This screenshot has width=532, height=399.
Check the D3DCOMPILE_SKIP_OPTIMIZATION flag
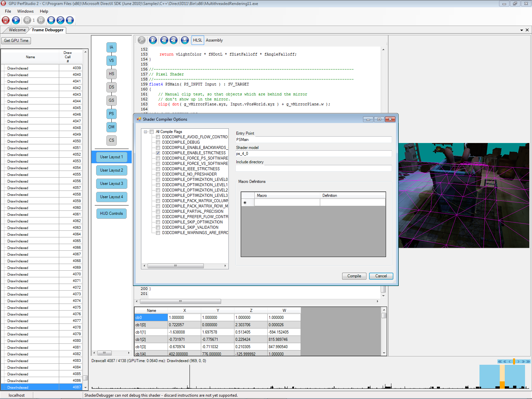point(158,222)
